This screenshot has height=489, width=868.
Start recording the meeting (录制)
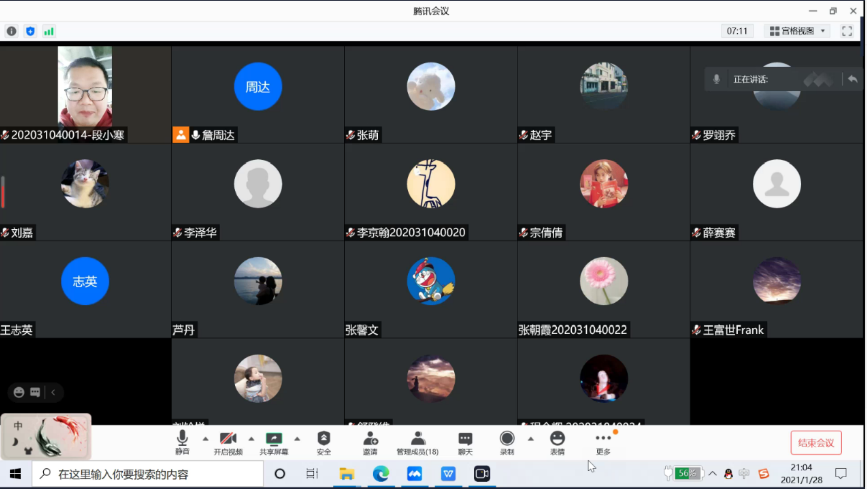pyautogui.click(x=507, y=442)
